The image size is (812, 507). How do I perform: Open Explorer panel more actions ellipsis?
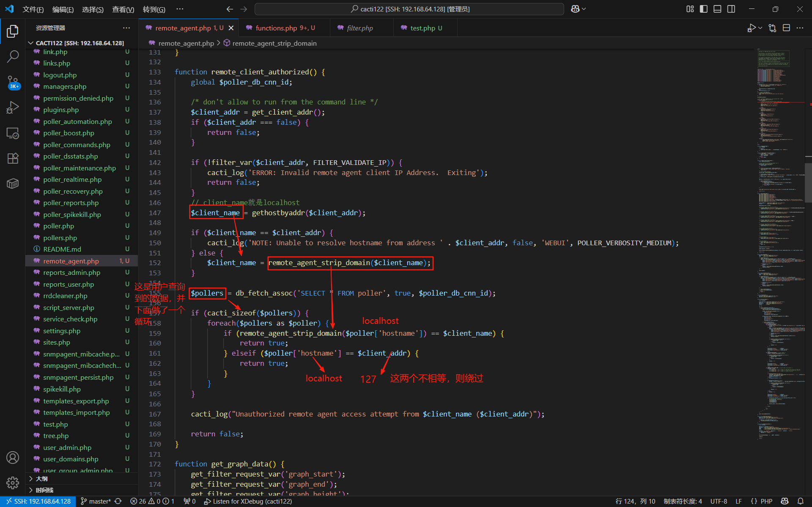click(126, 28)
